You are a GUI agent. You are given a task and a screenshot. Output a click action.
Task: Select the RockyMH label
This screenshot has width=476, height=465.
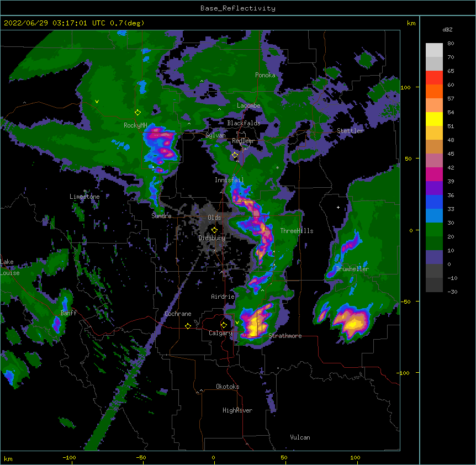click(x=135, y=125)
